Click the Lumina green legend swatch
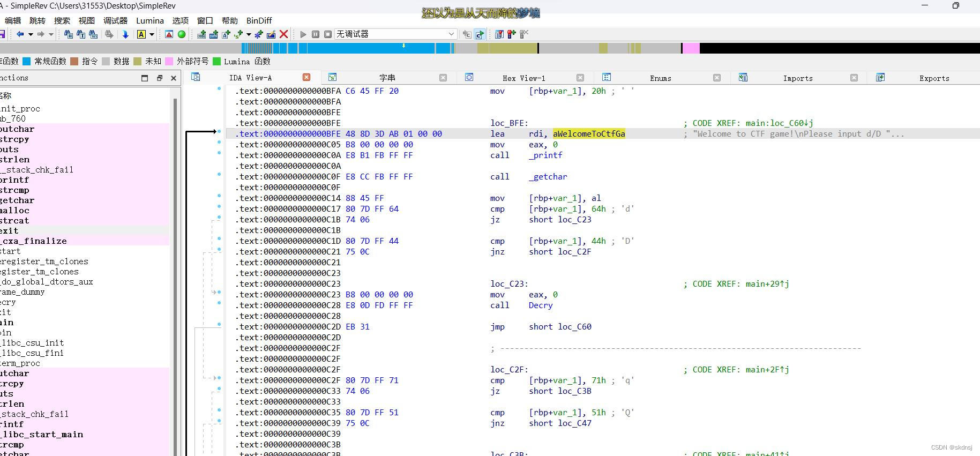The image size is (980, 456). click(x=217, y=61)
